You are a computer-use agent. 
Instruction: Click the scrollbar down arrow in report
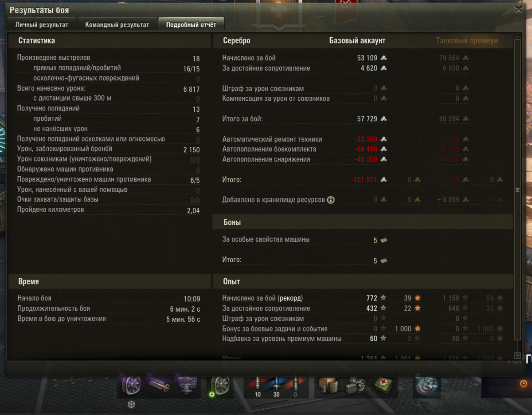coord(517,356)
